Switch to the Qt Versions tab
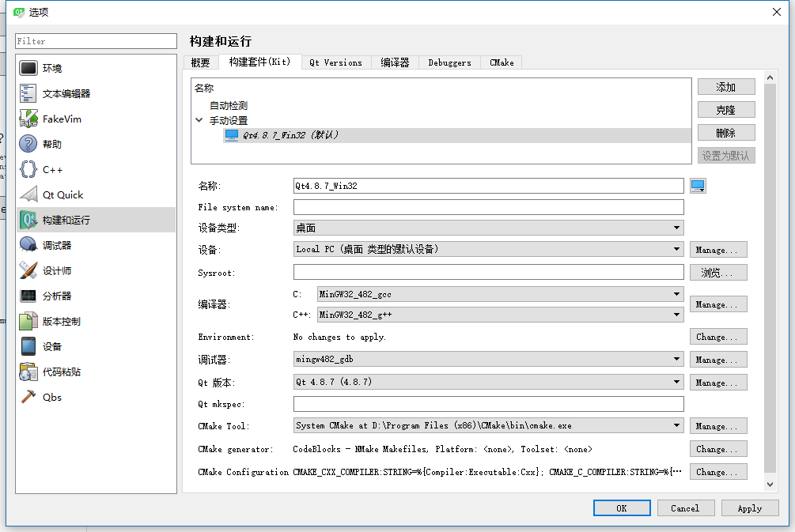Viewport: 795px width, 532px height. coord(336,62)
